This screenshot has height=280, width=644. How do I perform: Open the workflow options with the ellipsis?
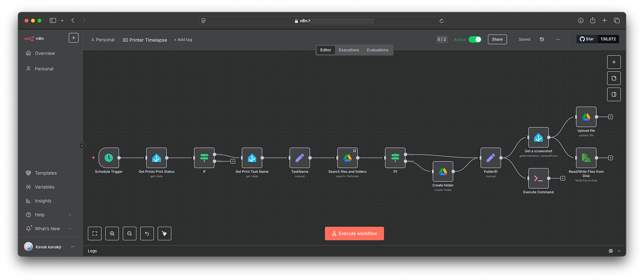[x=558, y=40]
